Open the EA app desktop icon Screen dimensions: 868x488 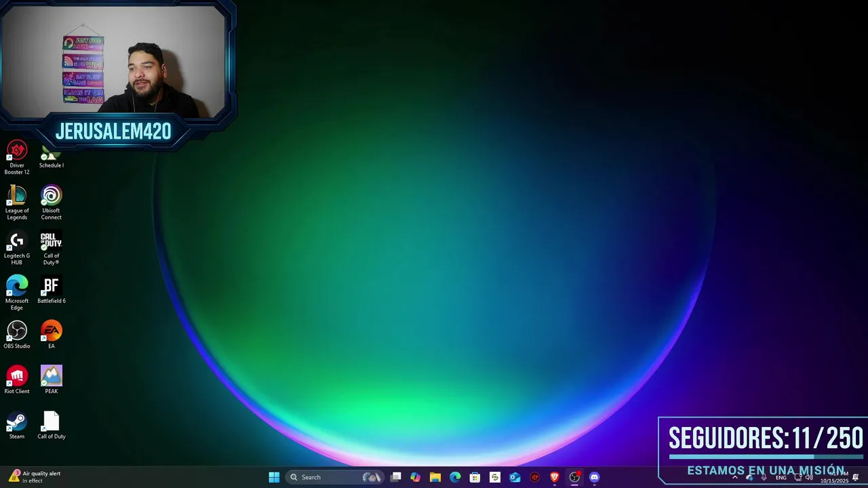tap(51, 335)
